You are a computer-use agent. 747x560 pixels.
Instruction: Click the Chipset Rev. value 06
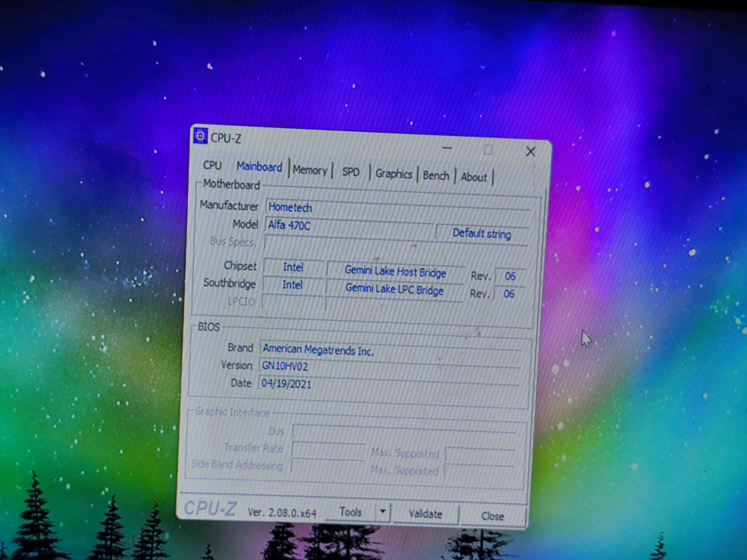point(510,276)
